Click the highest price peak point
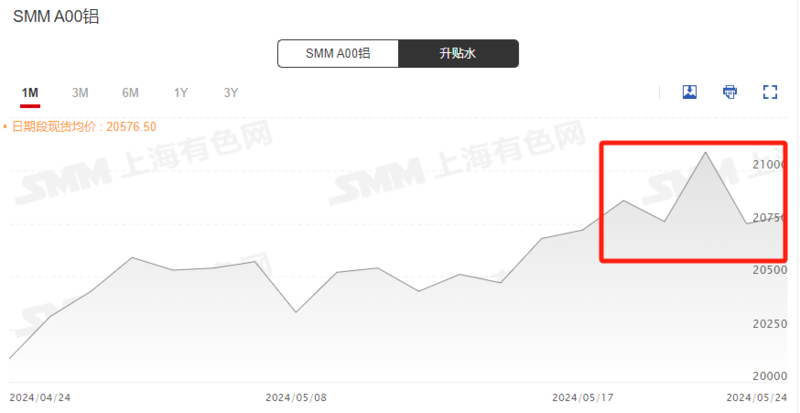The image size is (800, 413). (706, 152)
